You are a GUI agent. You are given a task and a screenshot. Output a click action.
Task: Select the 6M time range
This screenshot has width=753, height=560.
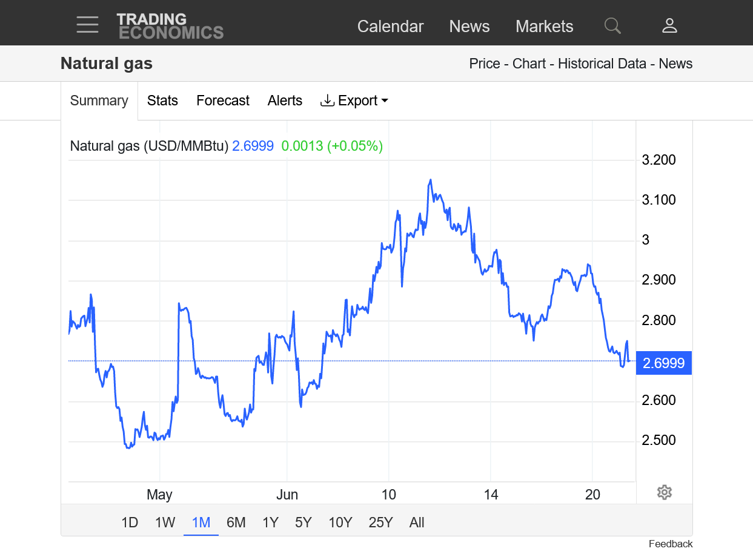pos(236,522)
